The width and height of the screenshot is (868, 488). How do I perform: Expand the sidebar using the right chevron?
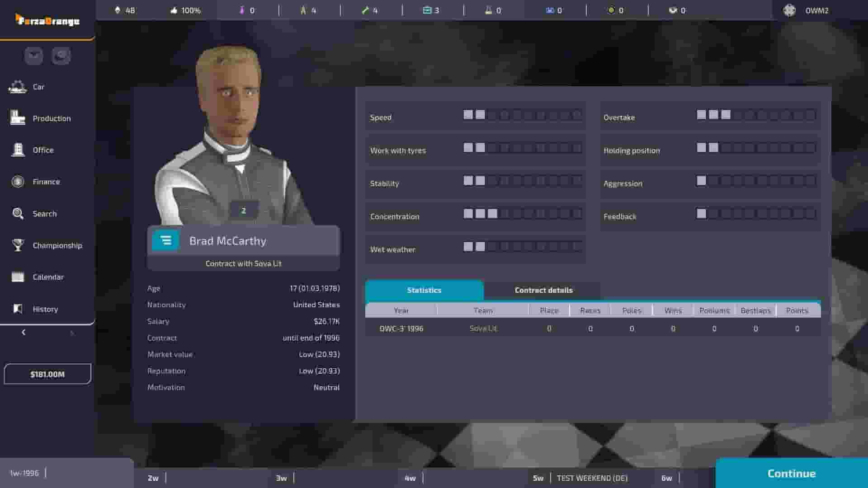(71, 334)
